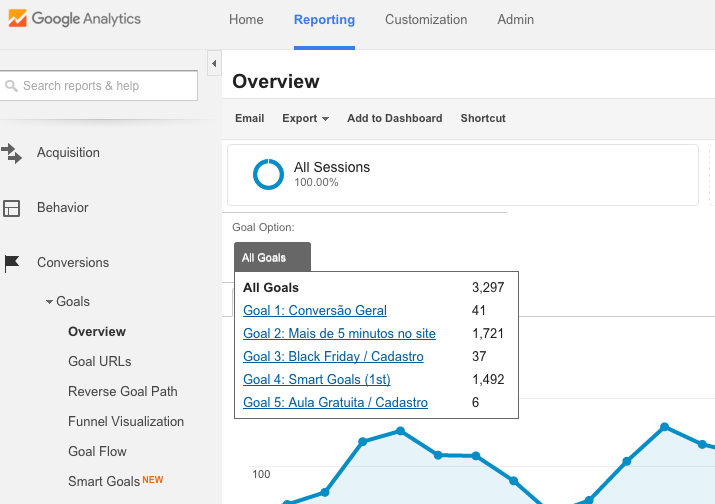Click the Email button
This screenshot has height=504, width=715.
249,118
